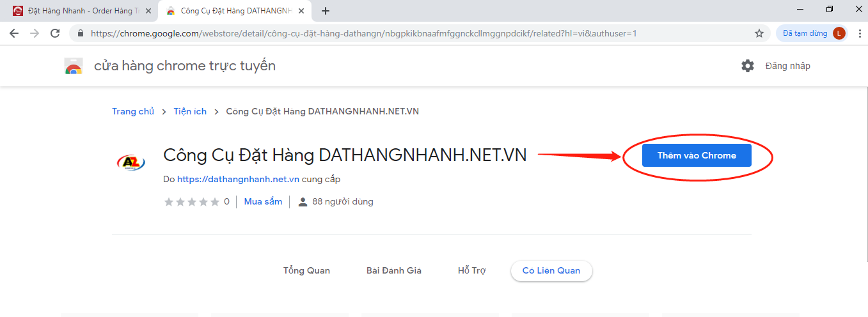
Task: Click the extension title 'Công Cụ Đặt Hàng DATHANGNHANH.NET.VN'
Action: [345, 155]
